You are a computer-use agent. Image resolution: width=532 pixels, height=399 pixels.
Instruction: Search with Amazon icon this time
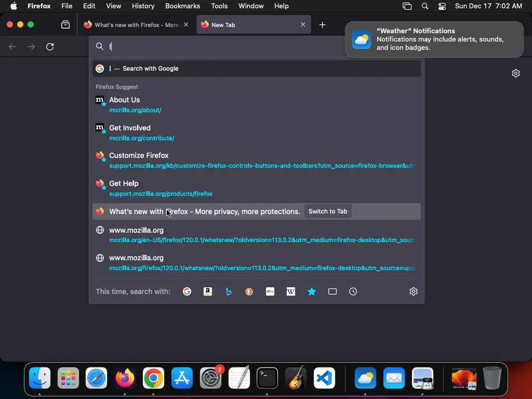point(208,291)
